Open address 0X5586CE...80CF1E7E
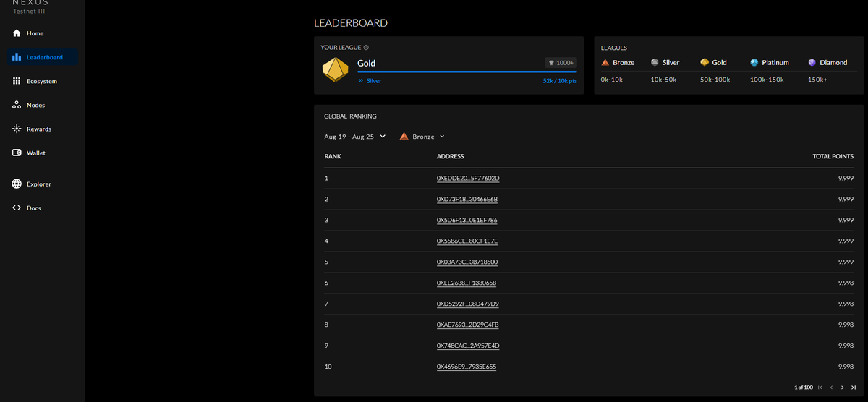This screenshot has width=868, height=402. pyautogui.click(x=467, y=241)
